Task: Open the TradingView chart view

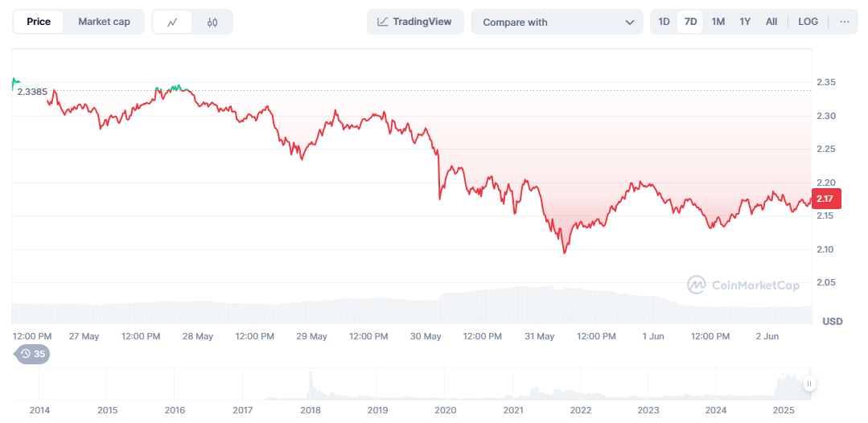Action: (415, 22)
